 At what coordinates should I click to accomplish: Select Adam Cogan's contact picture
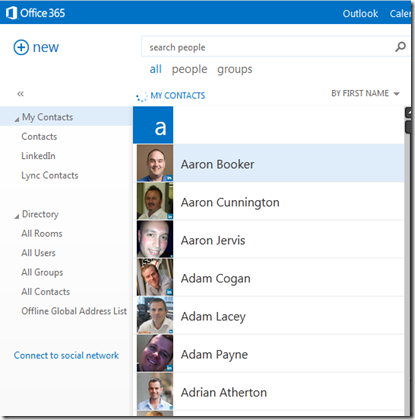[155, 277]
